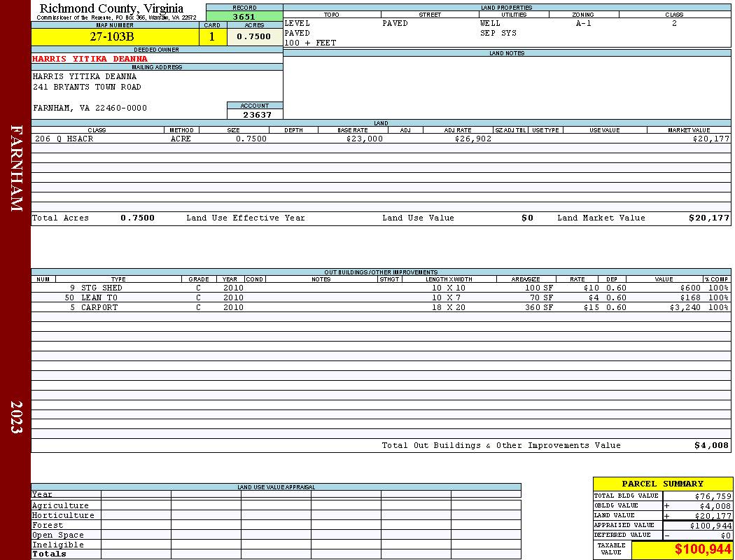Click the $168 lean-to value
Screen dimensions: 735x560
690,297
